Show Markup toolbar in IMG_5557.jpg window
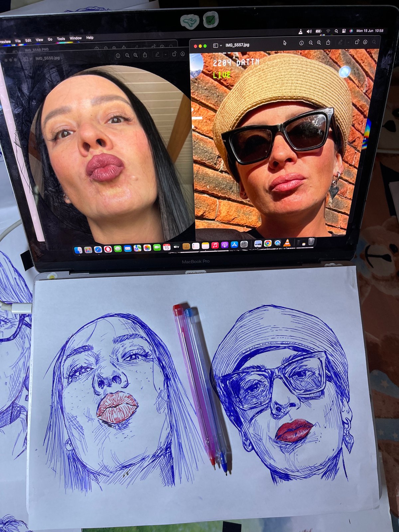The width and height of the screenshot is (399, 532). 365,42
